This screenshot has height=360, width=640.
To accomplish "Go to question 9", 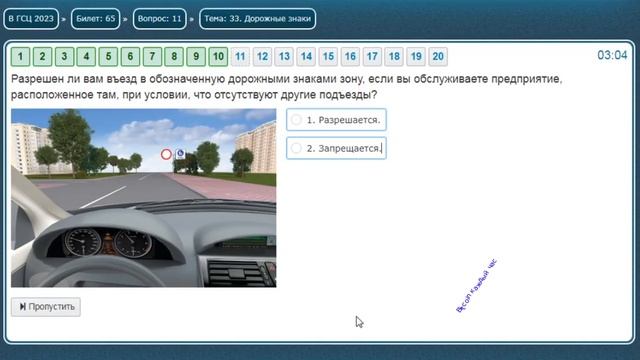I will pos(196,56).
